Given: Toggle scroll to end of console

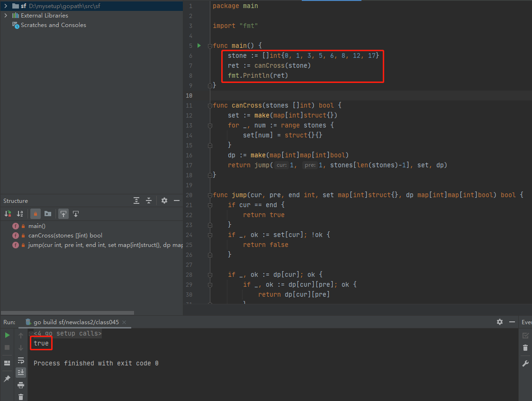Looking at the screenshot, I should pos(21,373).
